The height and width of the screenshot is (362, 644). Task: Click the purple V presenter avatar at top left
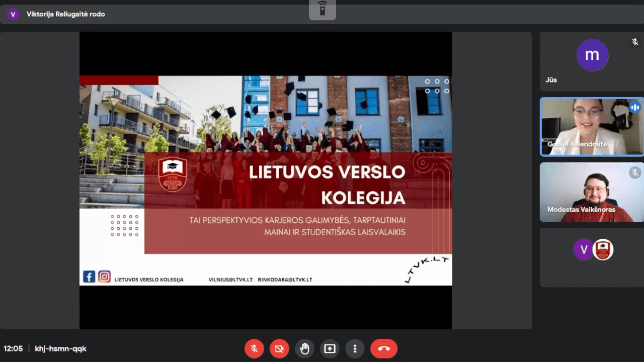[x=13, y=14]
